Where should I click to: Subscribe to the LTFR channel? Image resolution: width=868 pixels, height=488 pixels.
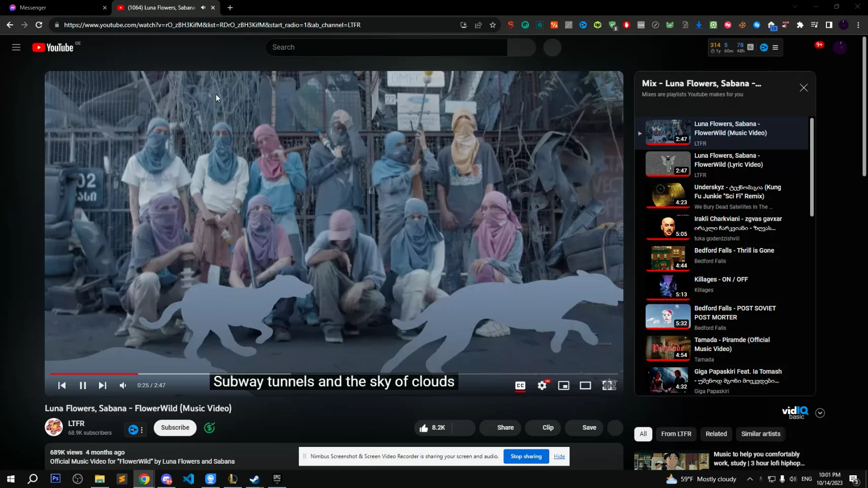click(x=174, y=428)
